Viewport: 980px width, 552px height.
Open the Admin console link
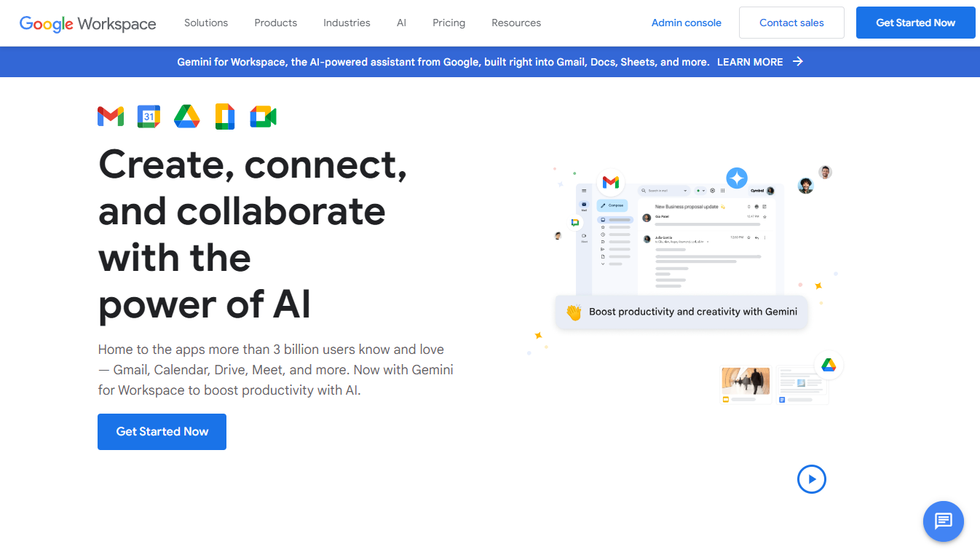click(x=687, y=23)
